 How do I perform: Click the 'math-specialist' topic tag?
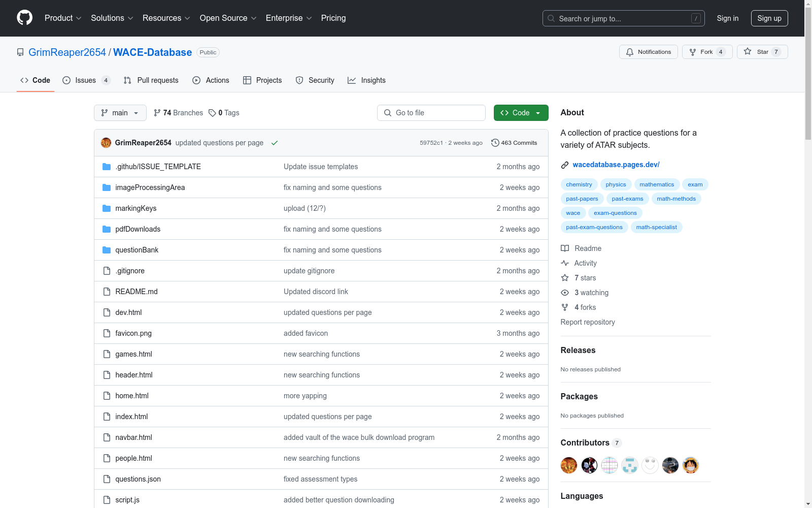(x=657, y=227)
